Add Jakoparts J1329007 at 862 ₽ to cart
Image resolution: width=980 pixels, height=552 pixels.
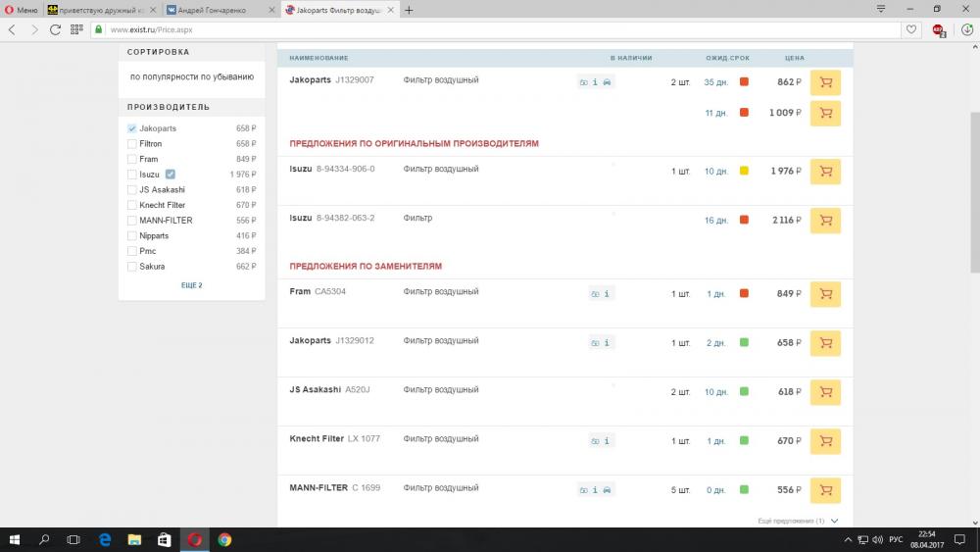point(825,82)
